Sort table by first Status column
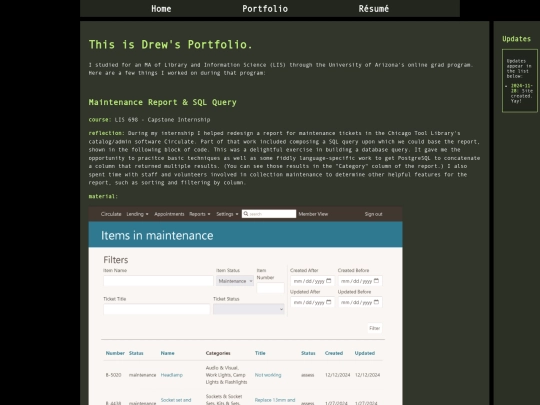This screenshot has height=405, width=540. point(136,353)
